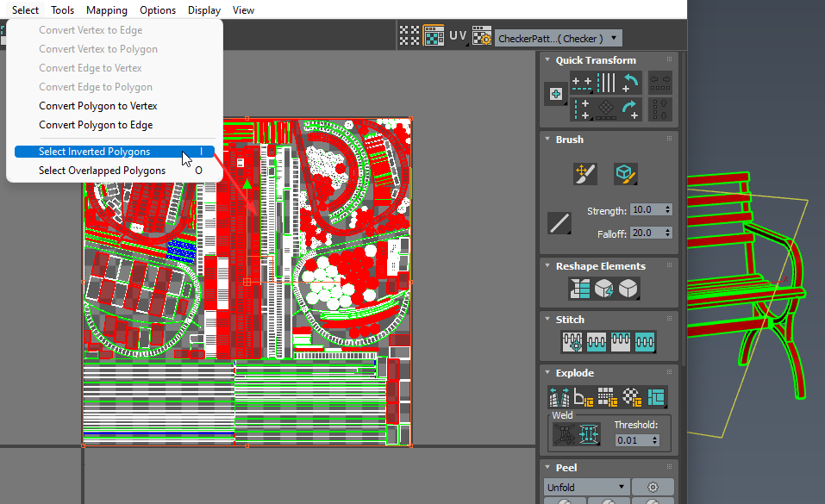Click the Straighten Selection reshape icon
Image resolution: width=825 pixels, height=504 pixels.
tap(580, 289)
